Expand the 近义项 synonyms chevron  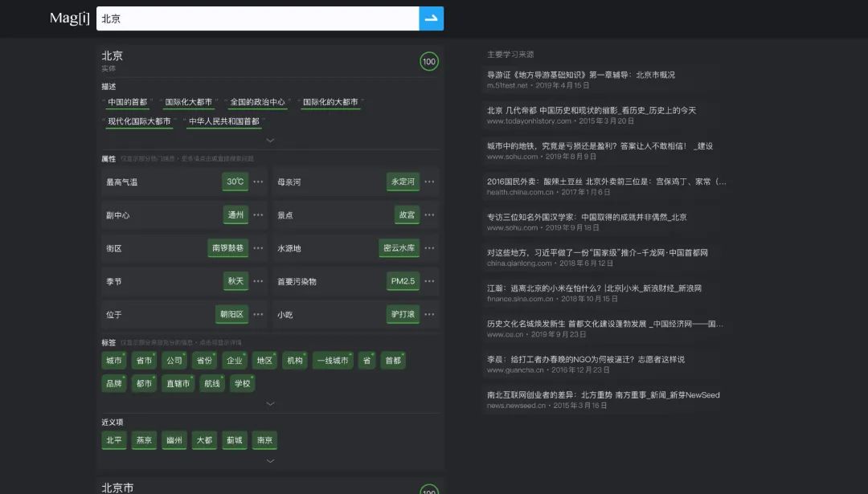pyautogui.click(x=270, y=460)
